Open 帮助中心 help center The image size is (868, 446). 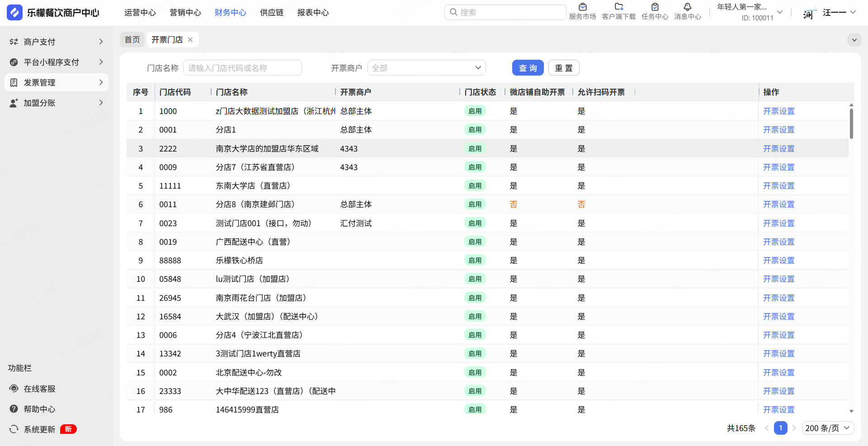point(39,409)
